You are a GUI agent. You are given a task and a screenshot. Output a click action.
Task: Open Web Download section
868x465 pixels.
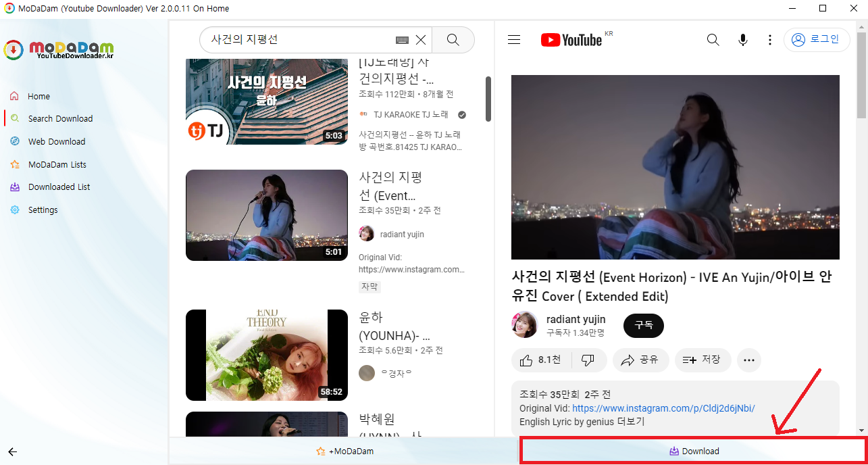click(57, 141)
